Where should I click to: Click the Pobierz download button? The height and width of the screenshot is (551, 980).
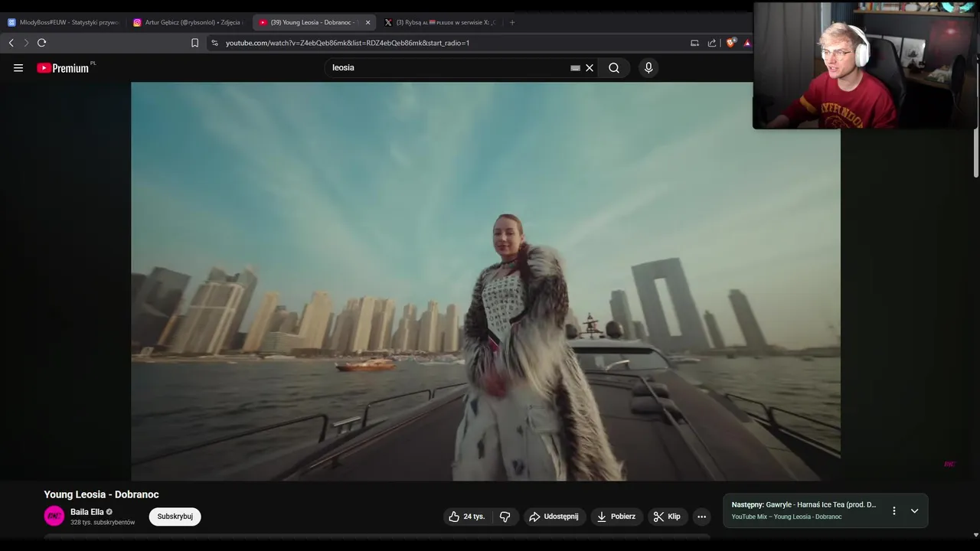[616, 517]
